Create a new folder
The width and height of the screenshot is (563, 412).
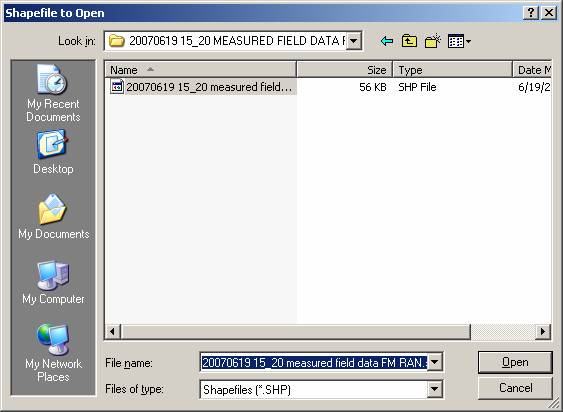tap(433, 41)
